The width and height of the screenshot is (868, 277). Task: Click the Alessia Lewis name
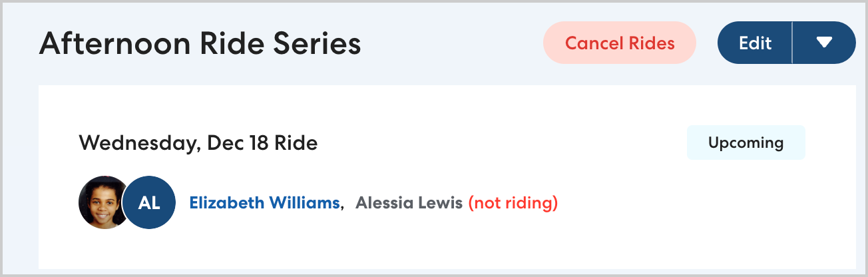[x=409, y=202]
